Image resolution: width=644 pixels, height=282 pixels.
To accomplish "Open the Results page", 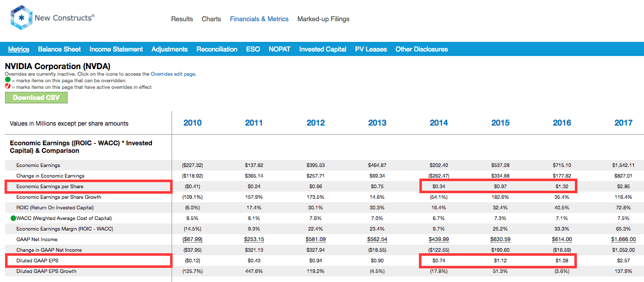I will click(x=182, y=19).
